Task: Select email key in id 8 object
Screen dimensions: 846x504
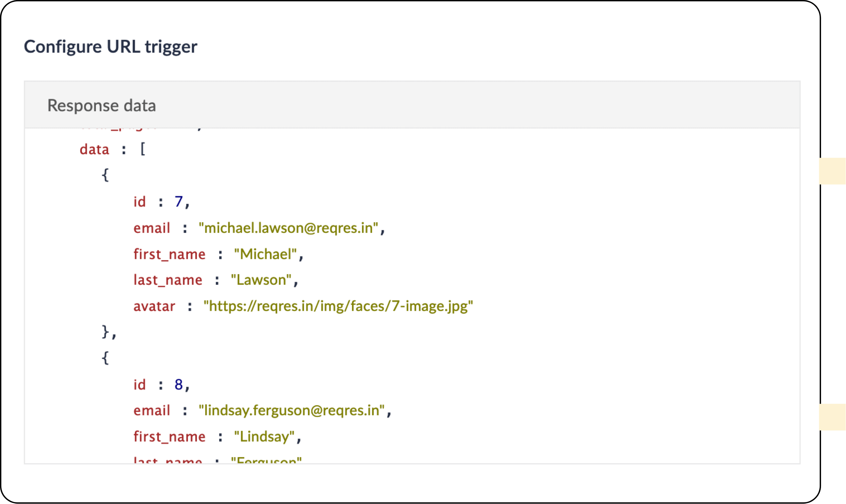Action: point(151,410)
